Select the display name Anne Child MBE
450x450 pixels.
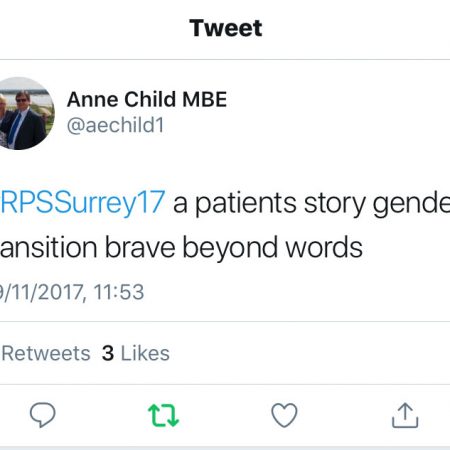pyautogui.click(x=147, y=99)
